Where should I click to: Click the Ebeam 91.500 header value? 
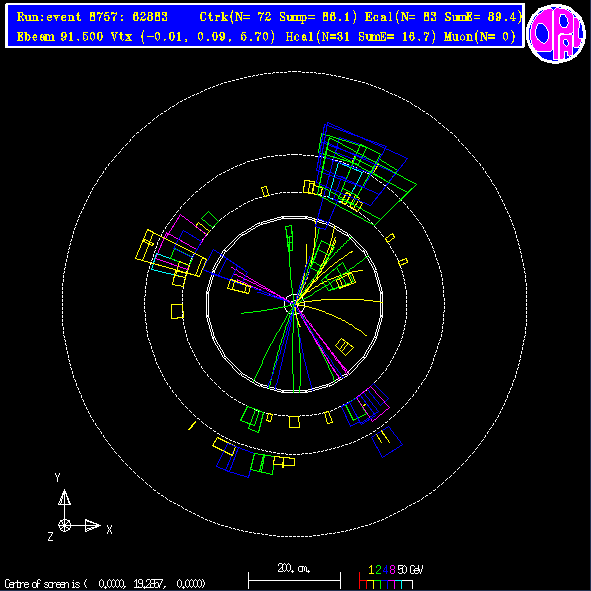point(60,37)
